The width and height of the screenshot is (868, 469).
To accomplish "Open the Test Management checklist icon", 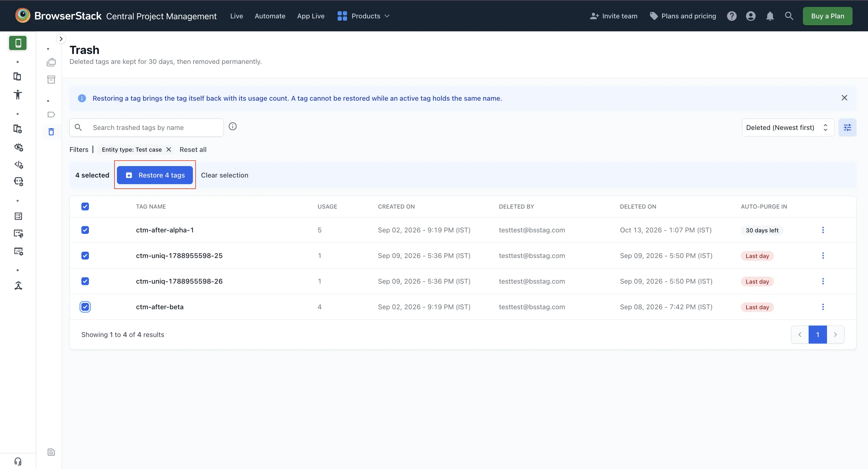I will click(x=18, y=216).
